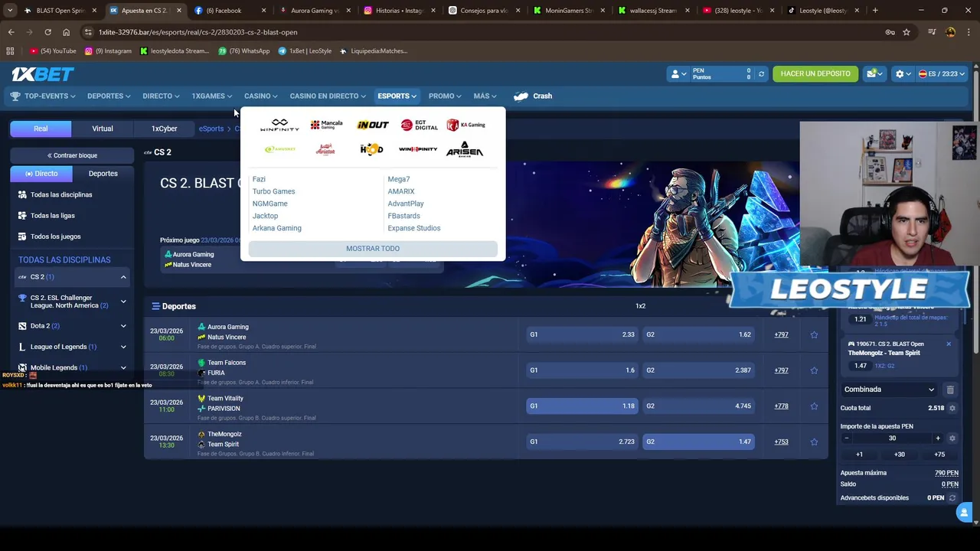This screenshot has height=551, width=980.
Task: Click the INOUT provider logo
Action: click(373, 125)
